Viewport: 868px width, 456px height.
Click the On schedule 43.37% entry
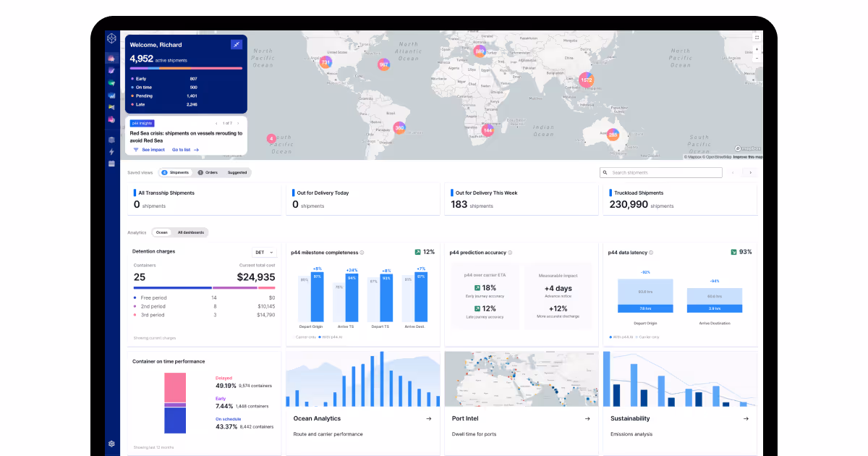(x=244, y=423)
